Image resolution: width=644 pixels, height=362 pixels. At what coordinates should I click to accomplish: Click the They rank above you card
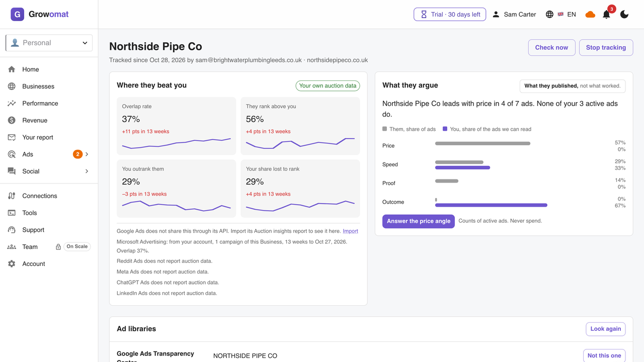pos(300,126)
